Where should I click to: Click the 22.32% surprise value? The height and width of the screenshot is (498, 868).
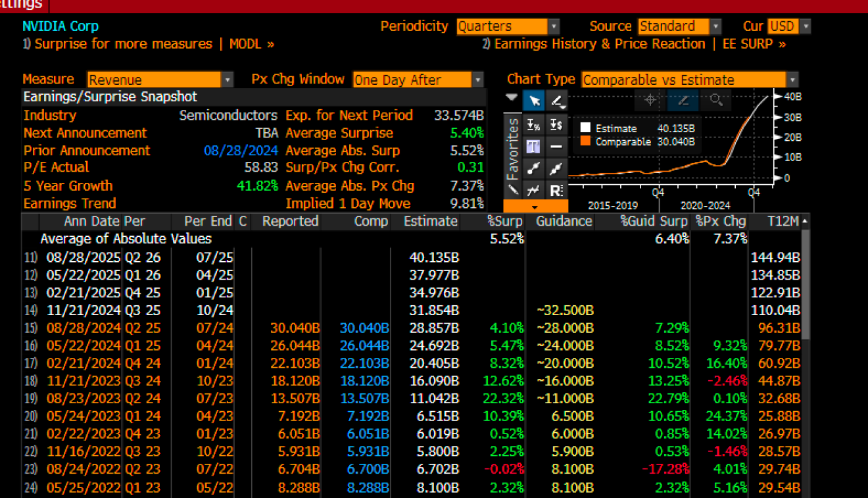pos(503,399)
